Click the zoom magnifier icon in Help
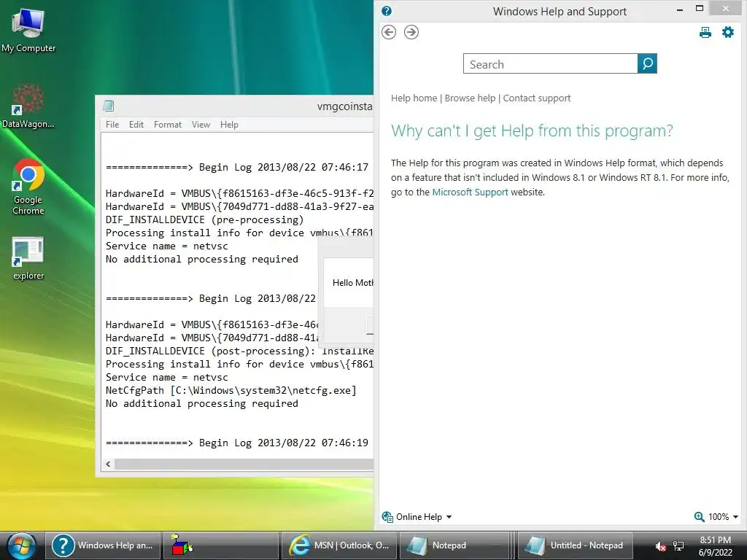 (x=699, y=517)
